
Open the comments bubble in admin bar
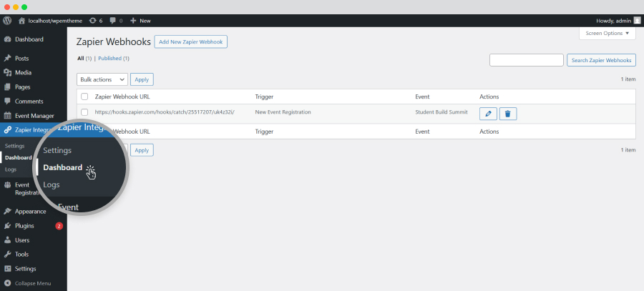point(115,21)
